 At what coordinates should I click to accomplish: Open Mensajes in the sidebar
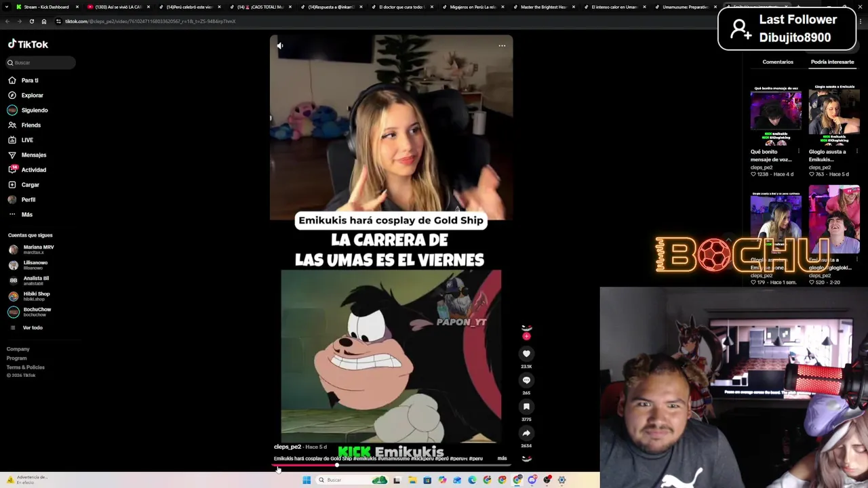(x=27, y=155)
